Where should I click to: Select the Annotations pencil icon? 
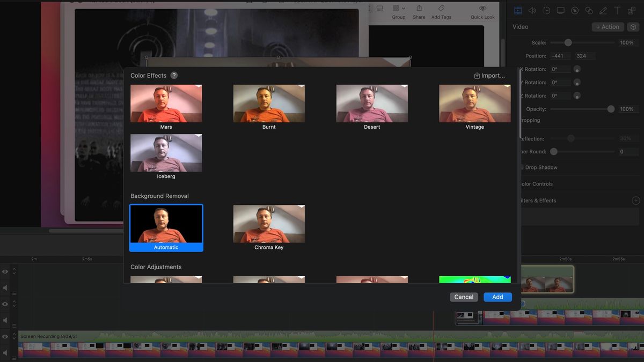click(x=604, y=10)
